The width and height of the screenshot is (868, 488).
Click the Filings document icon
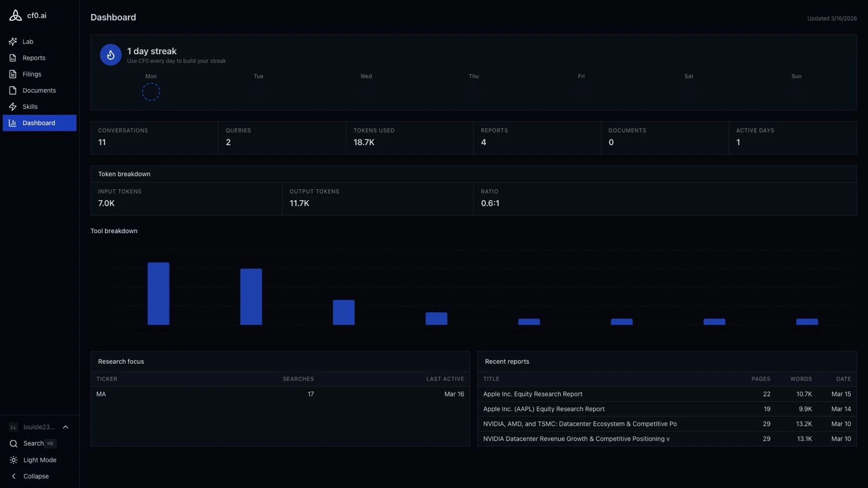[x=13, y=74]
